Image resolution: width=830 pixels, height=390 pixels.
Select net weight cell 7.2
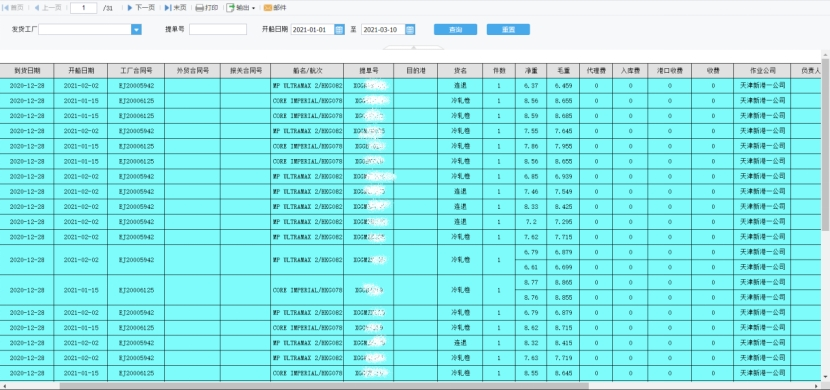531,222
